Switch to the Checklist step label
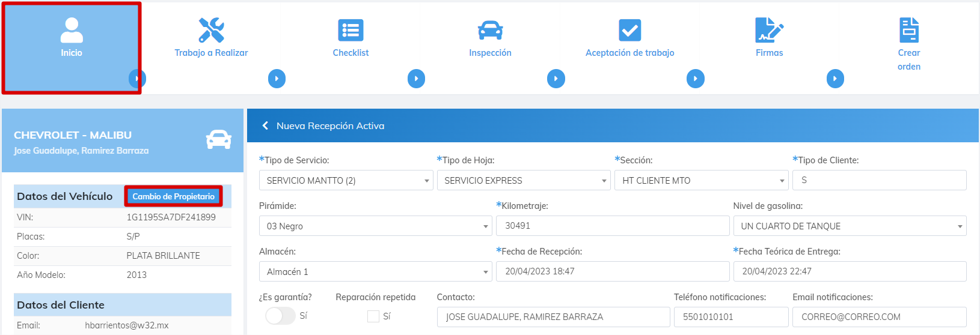 [x=351, y=53]
